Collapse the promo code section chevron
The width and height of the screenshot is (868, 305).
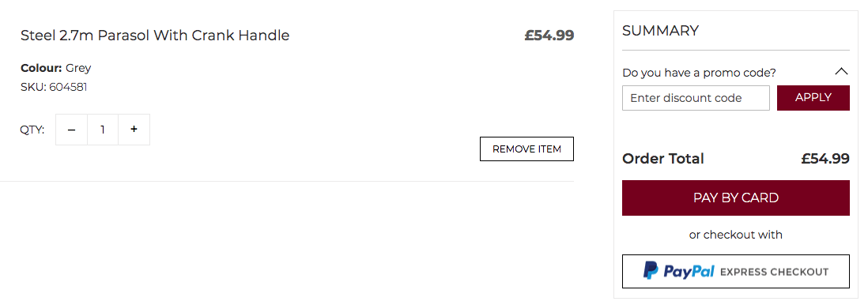click(x=841, y=71)
